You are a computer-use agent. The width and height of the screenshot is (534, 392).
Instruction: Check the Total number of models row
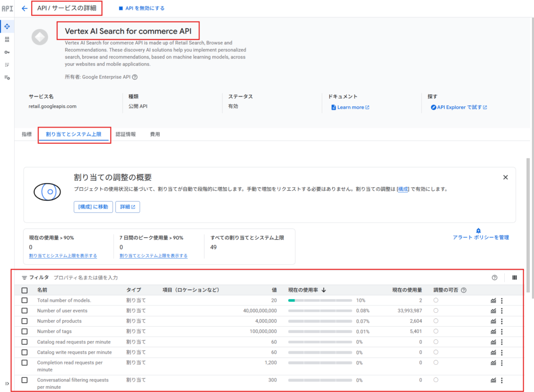click(x=25, y=300)
